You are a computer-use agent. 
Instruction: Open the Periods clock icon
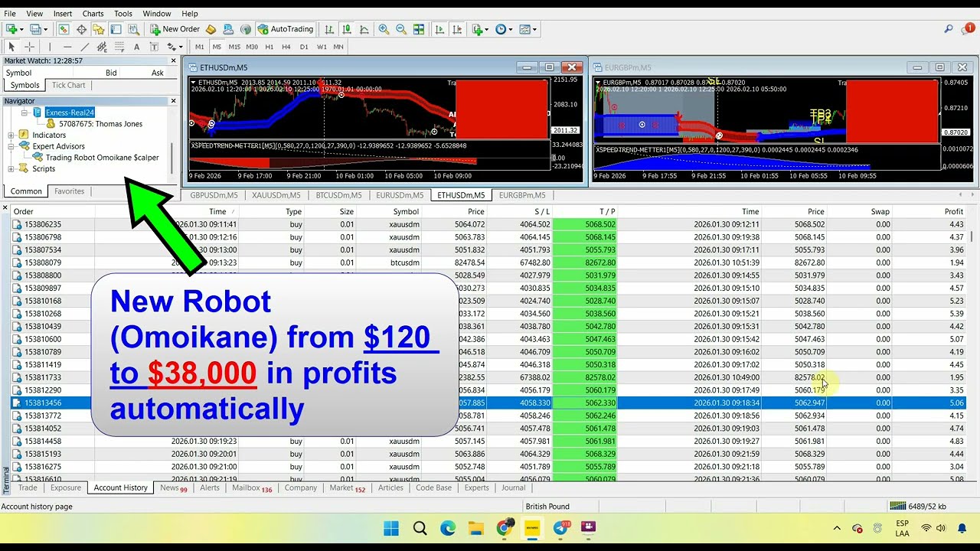coord(501,29)
